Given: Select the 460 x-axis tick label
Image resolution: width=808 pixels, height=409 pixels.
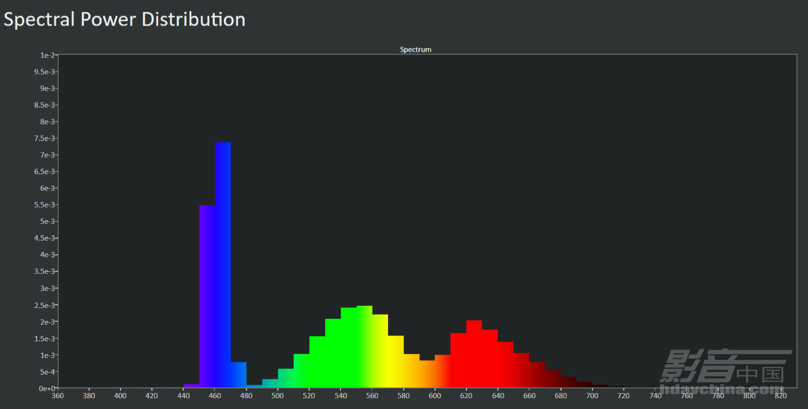Looking at the screenshot, I should [x=215, y=396].
